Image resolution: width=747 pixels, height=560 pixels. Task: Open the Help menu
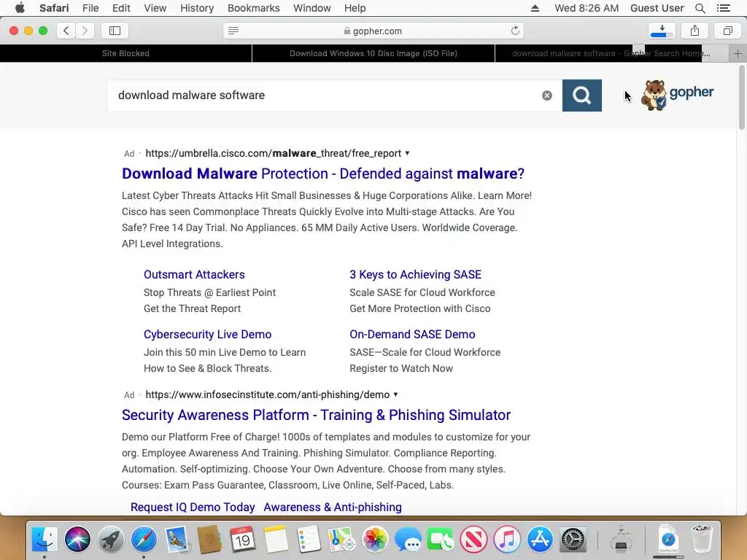click(x=355, y=8)
